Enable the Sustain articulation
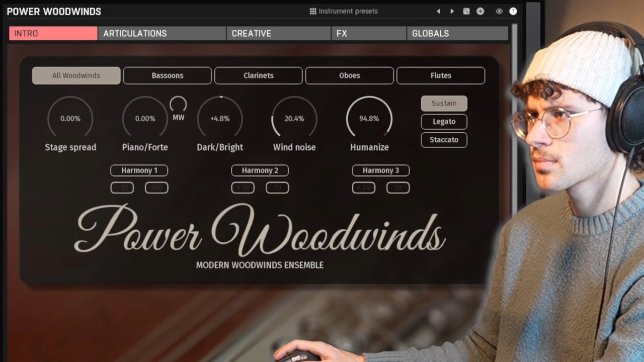Screen dimensions: 644x362 coord(444,104)
